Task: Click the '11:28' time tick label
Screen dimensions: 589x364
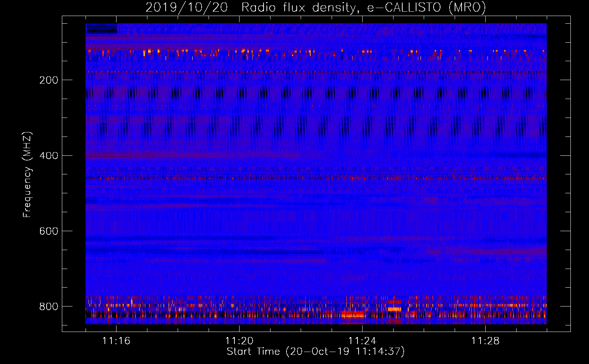Action: 485,341
